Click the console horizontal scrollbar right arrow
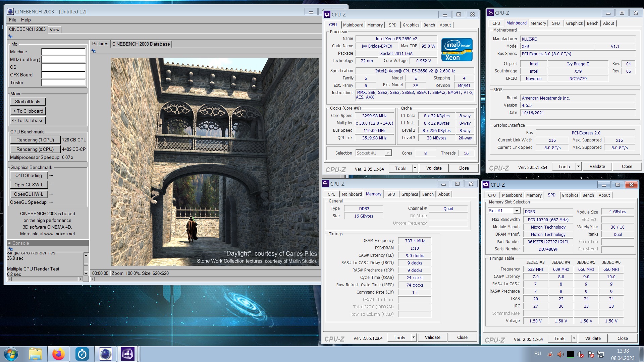 80,279
